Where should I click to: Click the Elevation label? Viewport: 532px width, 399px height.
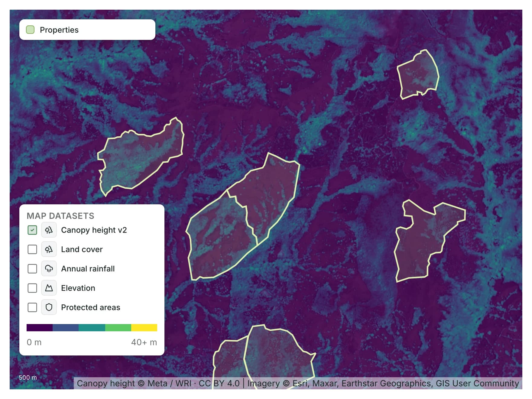coord(78,288)
